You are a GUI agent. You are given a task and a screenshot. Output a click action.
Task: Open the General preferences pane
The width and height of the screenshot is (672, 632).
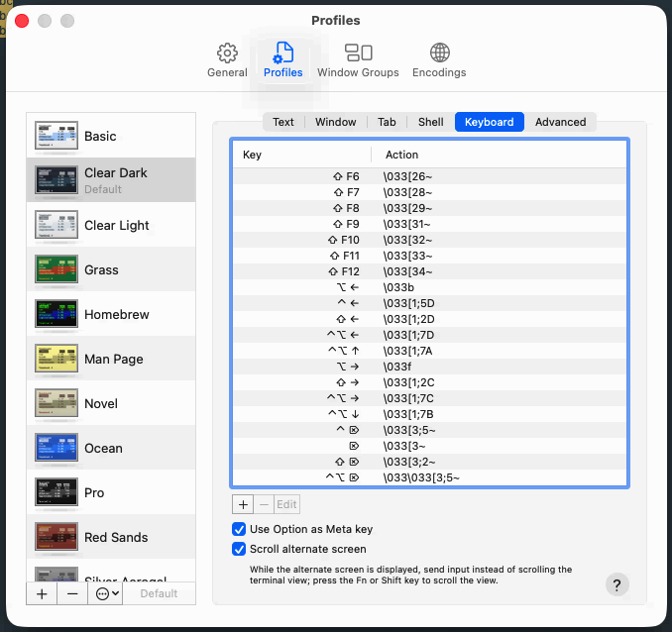point(227,59)
